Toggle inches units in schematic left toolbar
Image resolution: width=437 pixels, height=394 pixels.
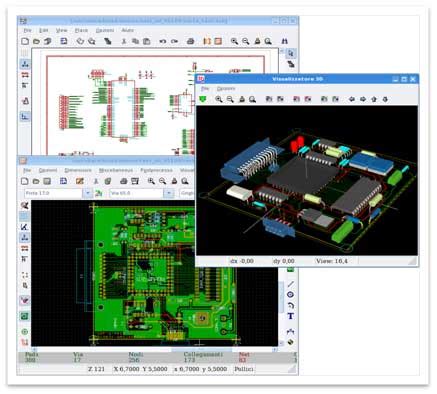click(x=25, y=64)
